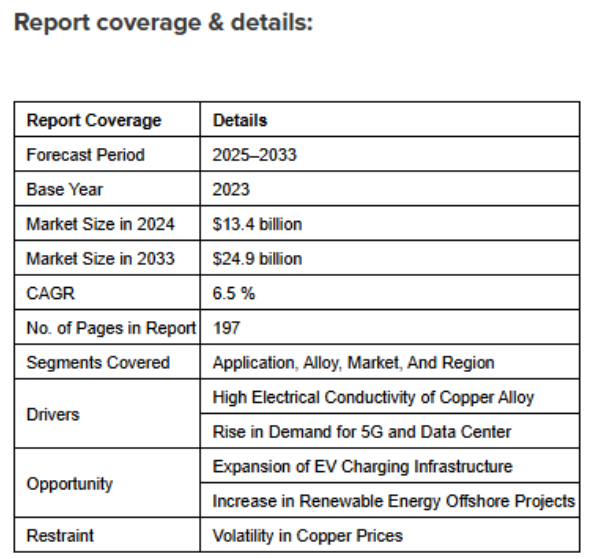Image resolution: width=591 pixels, height=559 pixels.
Task: Click the 'Segments Covered' label
Action: click(x=98, y=363)
